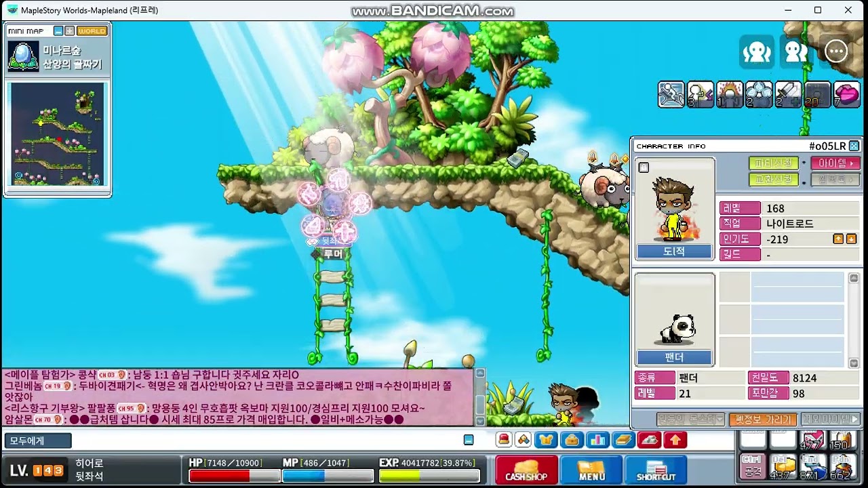Select the 모두에게 chat target selector
Viewport: 868px width, 488px height.
coord(37,441)
